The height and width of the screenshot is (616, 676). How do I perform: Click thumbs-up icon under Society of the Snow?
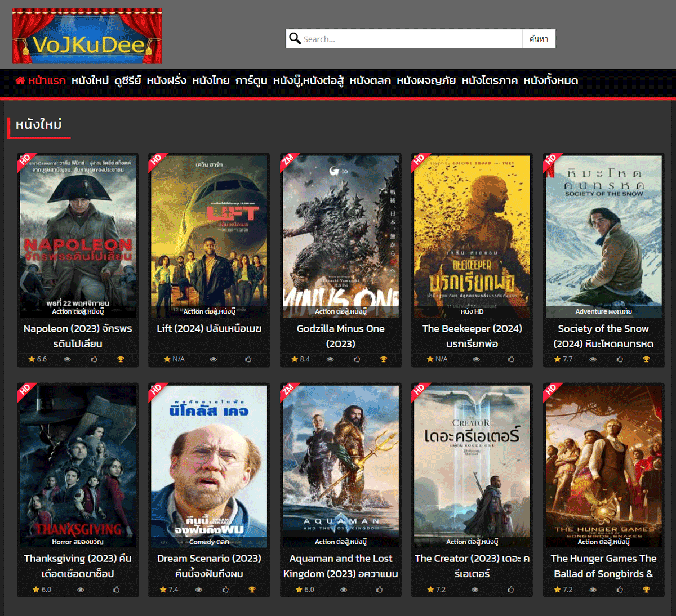pyautogui.click(x=620, y=359)
